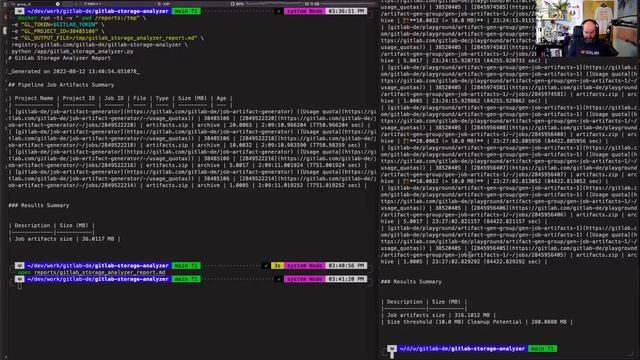This screenshot has width=640, height=360.
Task: Click the '# GitLab Storage Analyzer Report' heading
Action: pos(60,58)
